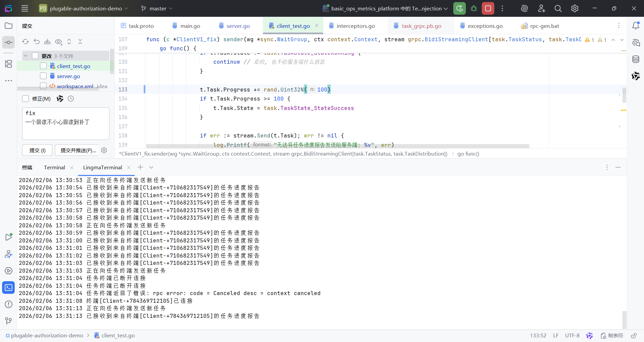
Task: Click the Shelve changes icon
Action: 47,42
